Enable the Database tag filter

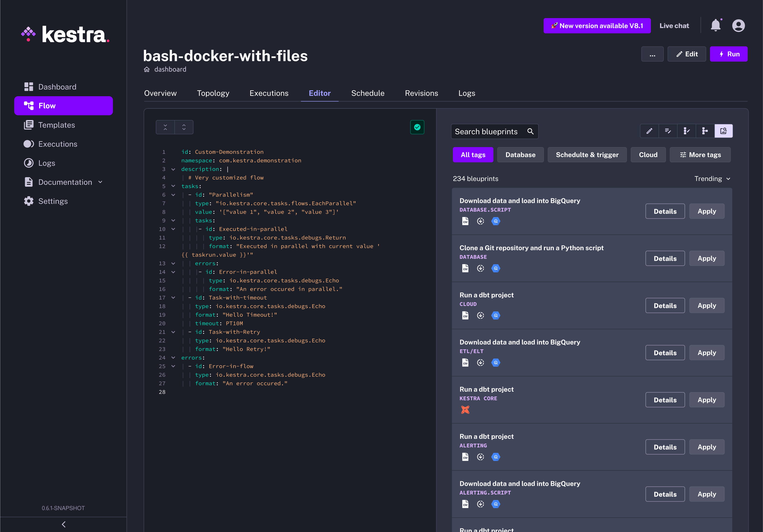[520, 154]
